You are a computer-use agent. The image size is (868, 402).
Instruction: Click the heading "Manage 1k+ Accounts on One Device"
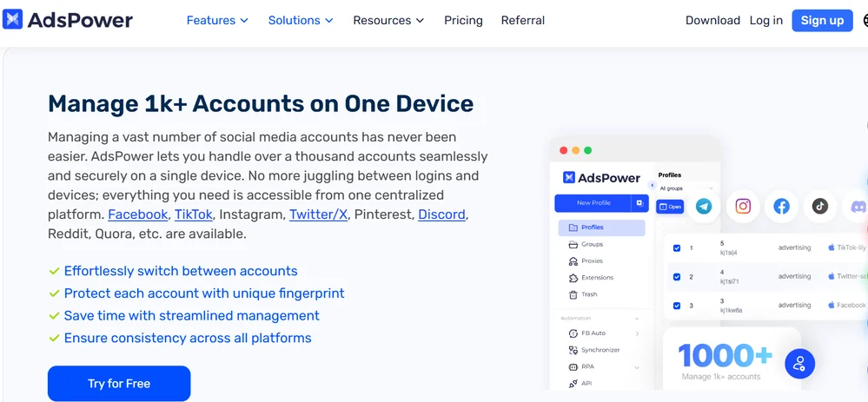pyautogui.click(x=261, y=104)
